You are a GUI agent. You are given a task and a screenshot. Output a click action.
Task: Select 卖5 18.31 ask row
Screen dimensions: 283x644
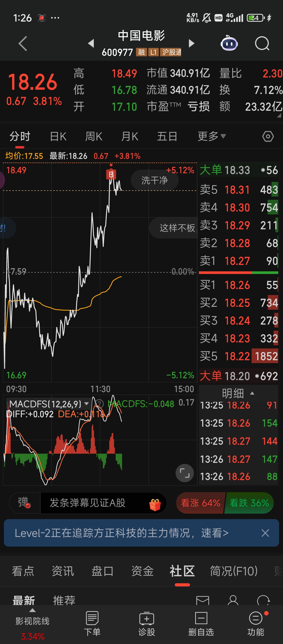[x=239, y=190]
